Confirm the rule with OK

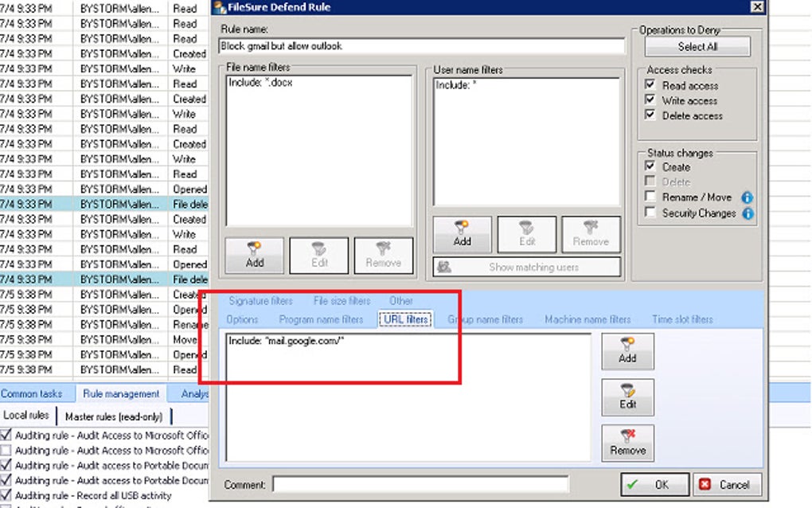click(x=655, y=485)
